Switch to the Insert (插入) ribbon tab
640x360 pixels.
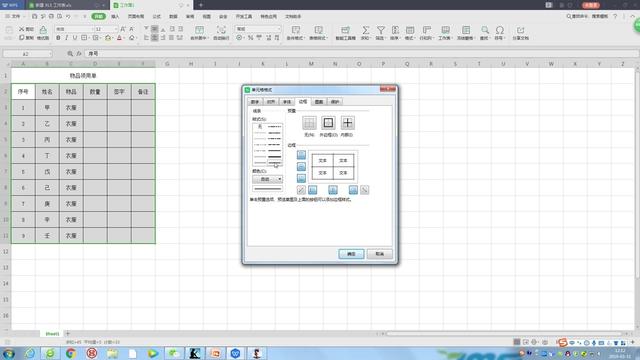(x=115, y=16)
